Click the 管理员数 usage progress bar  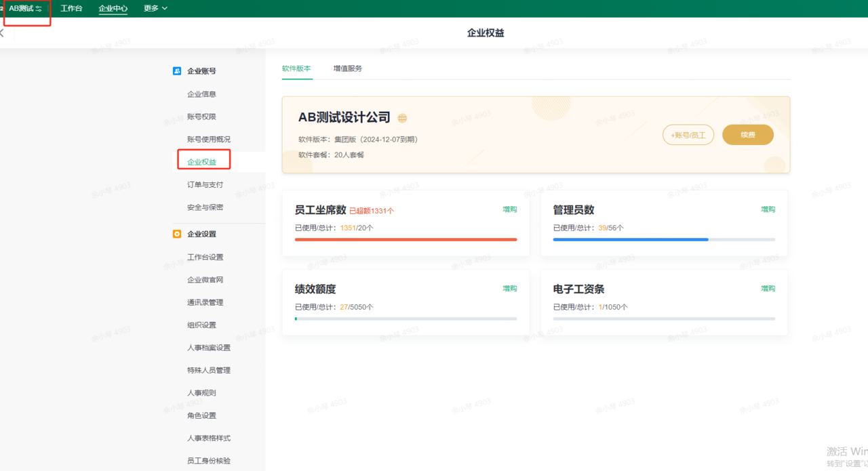tap(663, 239)
